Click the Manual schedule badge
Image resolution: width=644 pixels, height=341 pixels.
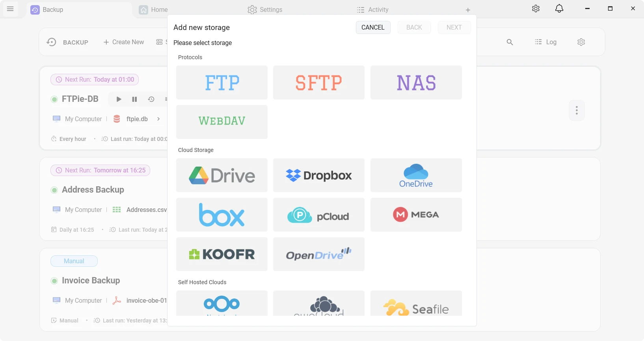point(74,261)
